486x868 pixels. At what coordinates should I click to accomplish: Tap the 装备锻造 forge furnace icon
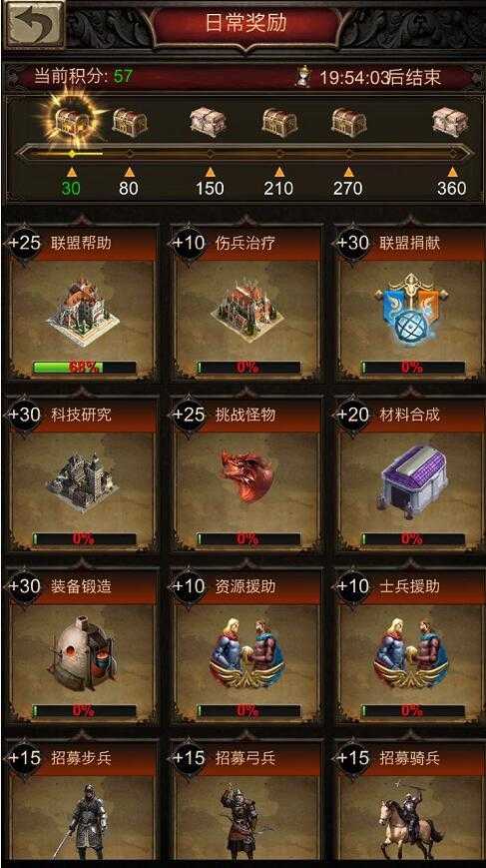tap(83, 653)
